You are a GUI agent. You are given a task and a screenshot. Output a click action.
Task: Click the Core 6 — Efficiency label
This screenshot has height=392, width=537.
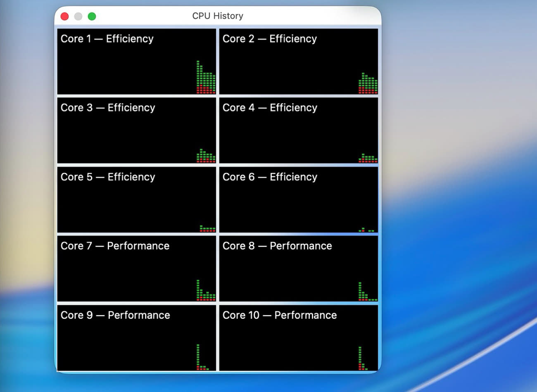[270, 177]
